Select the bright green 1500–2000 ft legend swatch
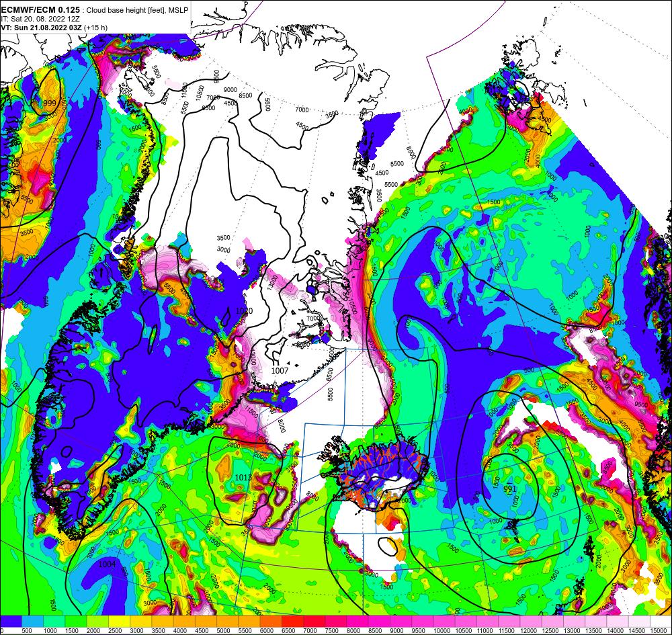This screenshot has width=672, height=635. pyautogui.click(x=76, y=622)
